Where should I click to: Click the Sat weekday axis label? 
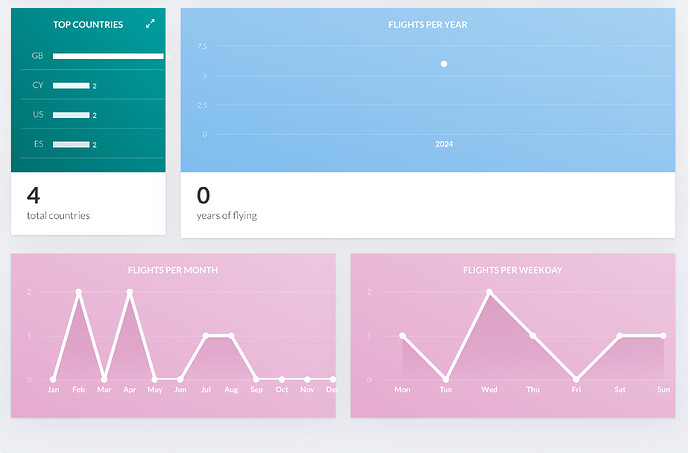(620, 390)
